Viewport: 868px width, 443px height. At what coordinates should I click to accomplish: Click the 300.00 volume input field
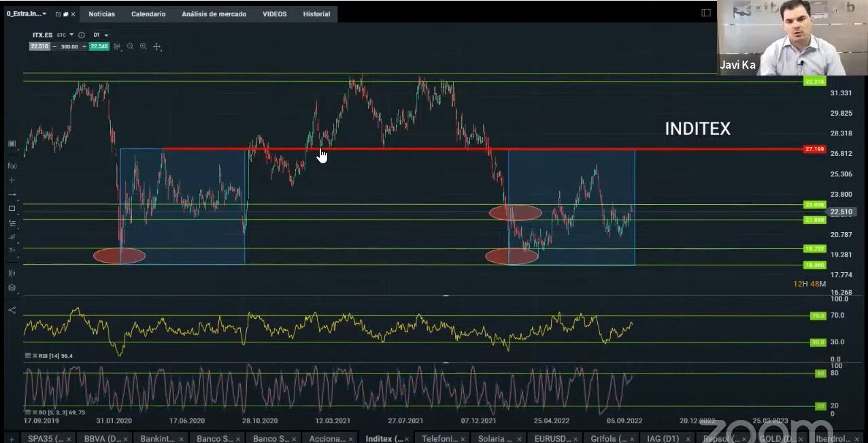coord(69,46)
